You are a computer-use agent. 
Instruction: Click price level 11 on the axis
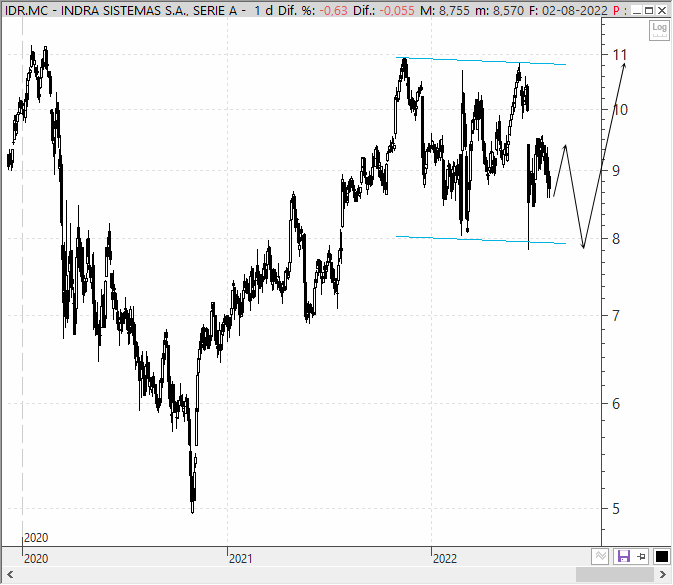(620, 55)
